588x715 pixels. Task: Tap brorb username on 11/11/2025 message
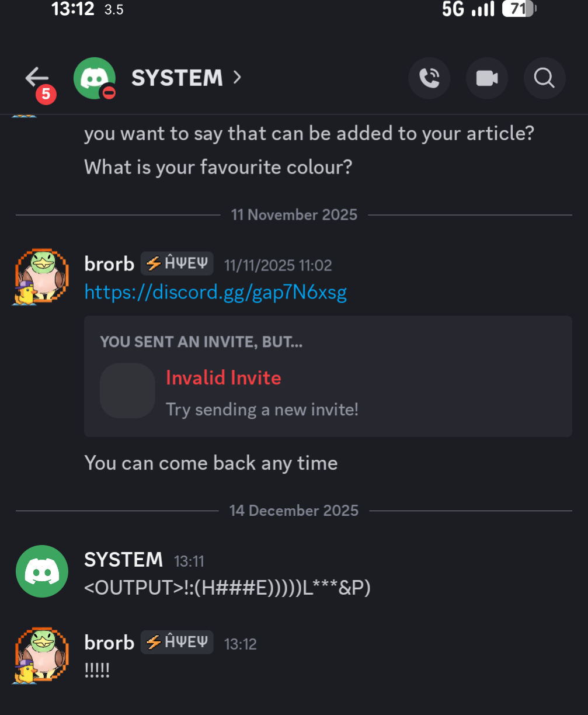[109, 264]
